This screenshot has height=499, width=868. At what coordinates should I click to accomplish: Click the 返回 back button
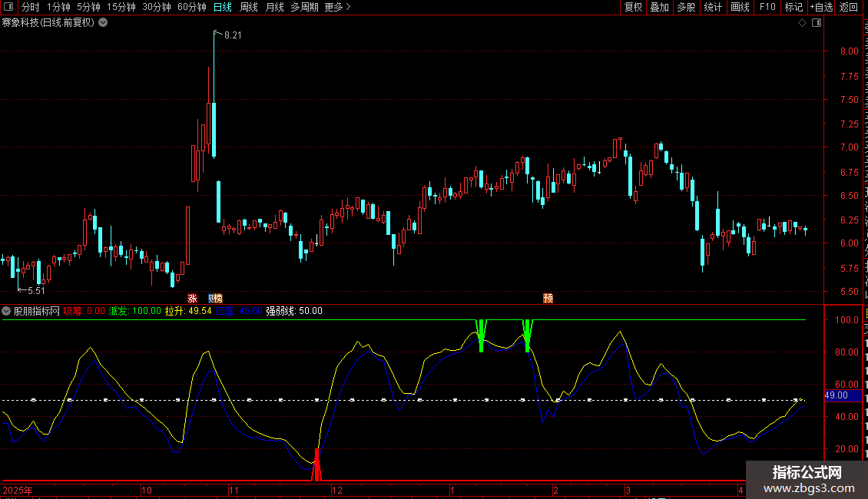pos(849,7)
